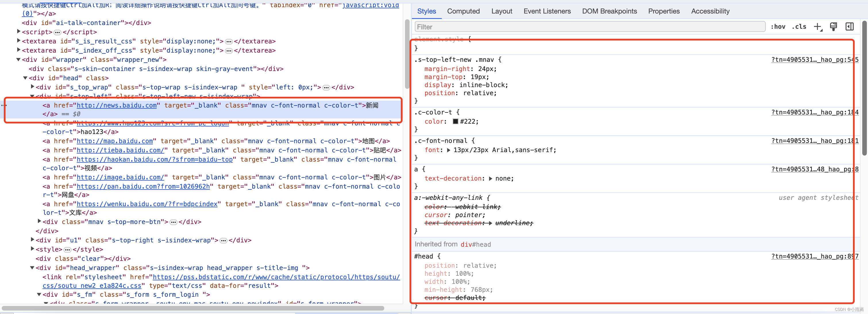
Task: Expand the s_index_off_css textarea node
Action: tap(19, 49)
